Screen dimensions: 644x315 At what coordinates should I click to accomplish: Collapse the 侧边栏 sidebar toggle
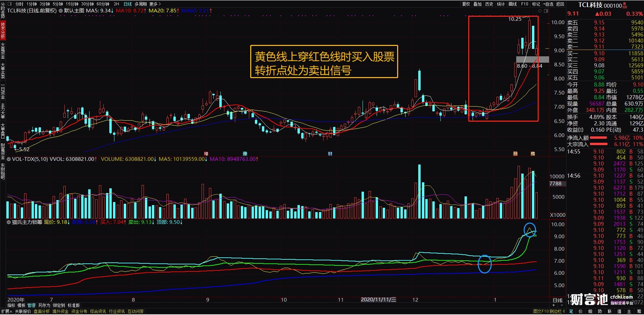coord(557,312)
